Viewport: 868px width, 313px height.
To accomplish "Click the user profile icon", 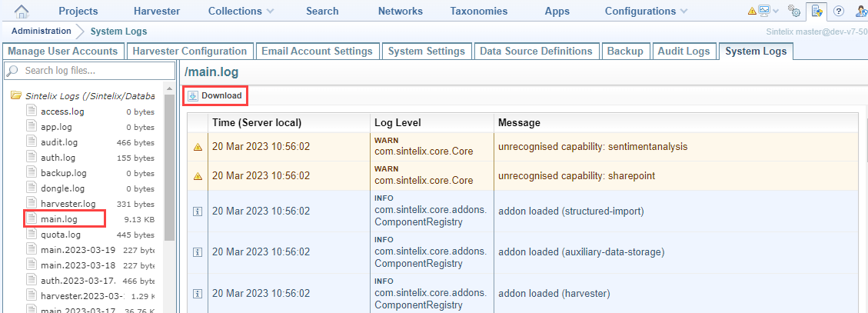I will click(x=860, y=11).
